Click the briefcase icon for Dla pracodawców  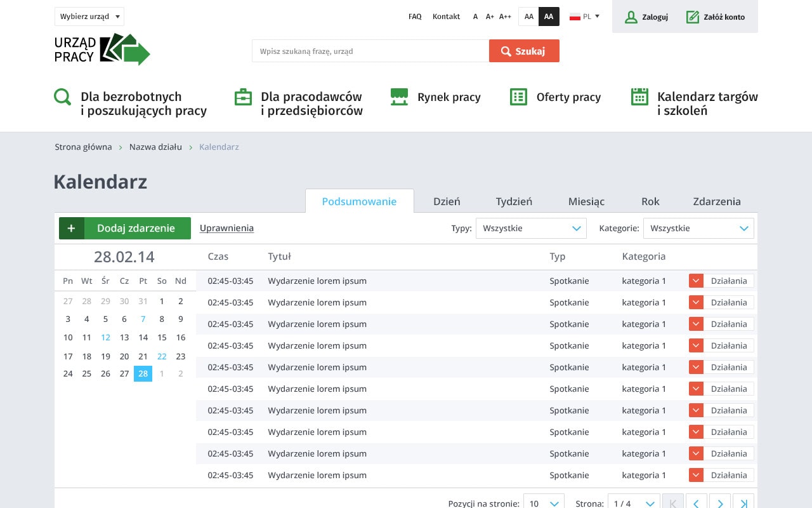[x=243, y=97]
